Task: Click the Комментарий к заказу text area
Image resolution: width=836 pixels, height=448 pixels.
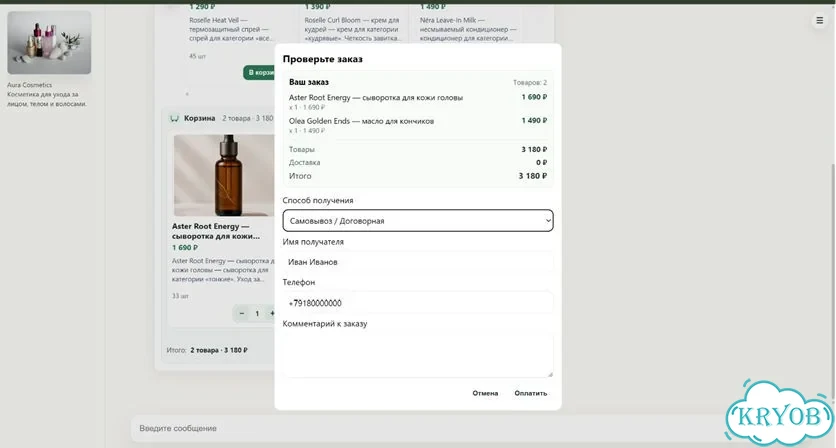Action: pos(418,355)
